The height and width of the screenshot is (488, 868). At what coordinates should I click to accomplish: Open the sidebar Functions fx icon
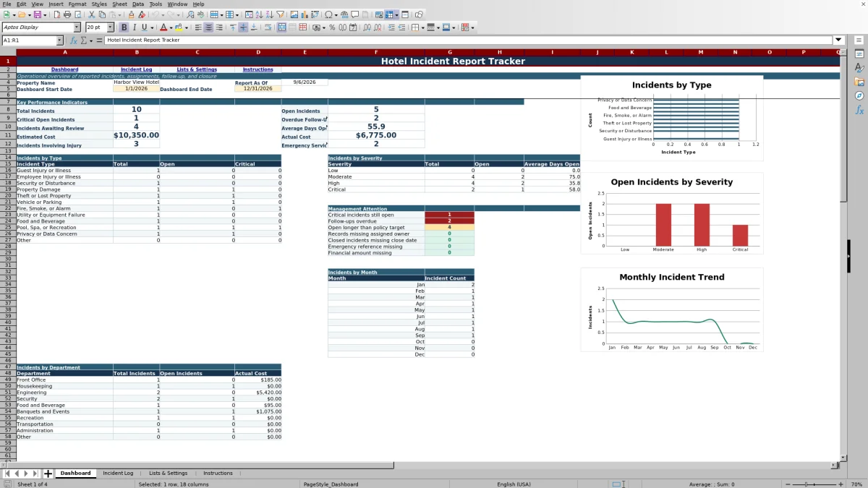point(859,110)
